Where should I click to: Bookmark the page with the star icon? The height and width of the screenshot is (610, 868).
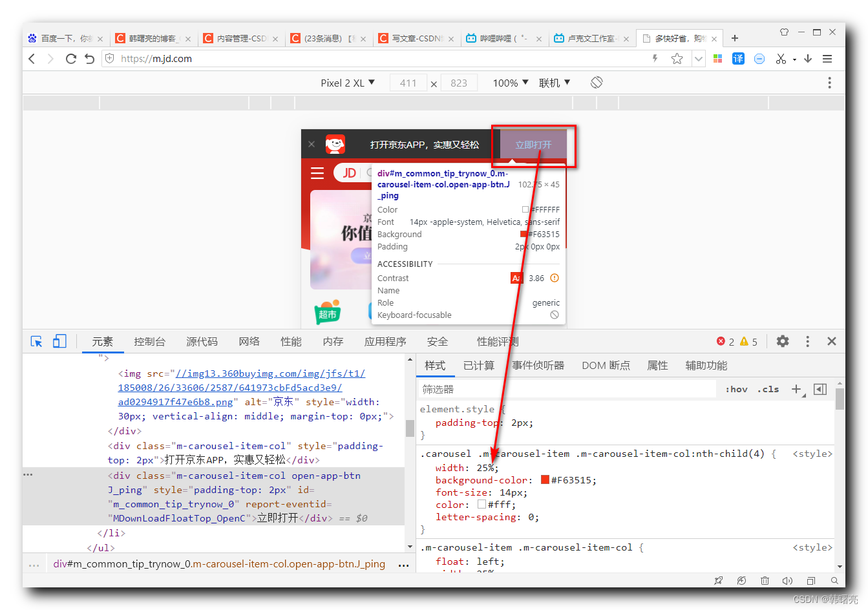677,59
